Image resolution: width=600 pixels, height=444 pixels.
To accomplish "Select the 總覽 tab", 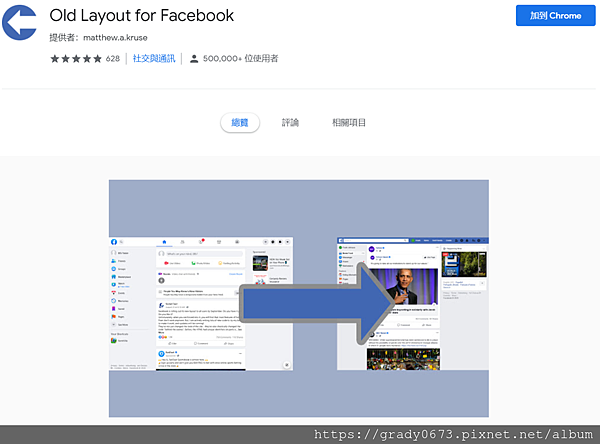I will (x=240, y=122).
